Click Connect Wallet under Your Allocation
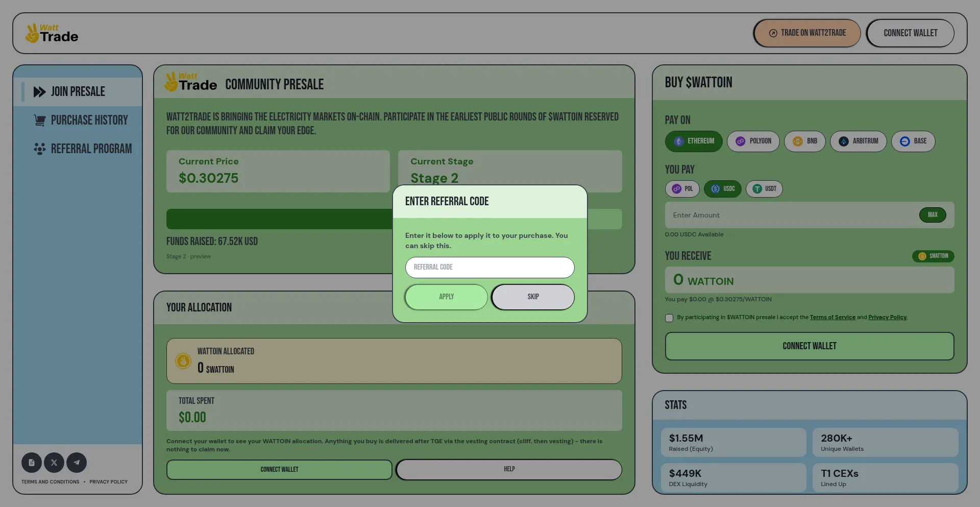980x507 pixels. (x=279, y=470)
